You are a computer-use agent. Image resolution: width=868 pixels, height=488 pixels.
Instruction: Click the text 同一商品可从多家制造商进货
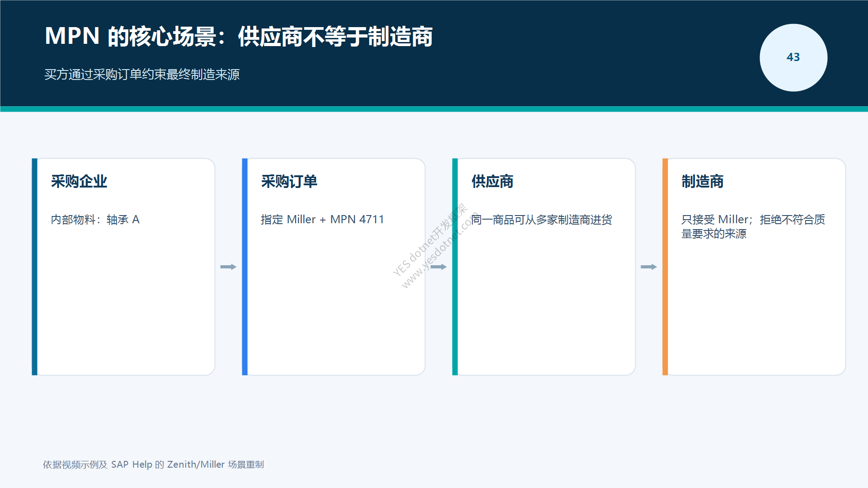point(542,220)
